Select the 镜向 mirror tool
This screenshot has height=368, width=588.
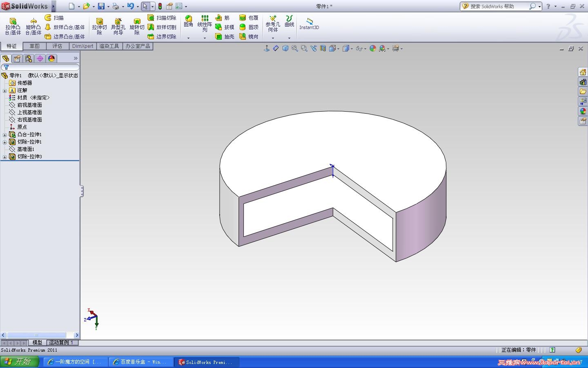tap(249, 36)
